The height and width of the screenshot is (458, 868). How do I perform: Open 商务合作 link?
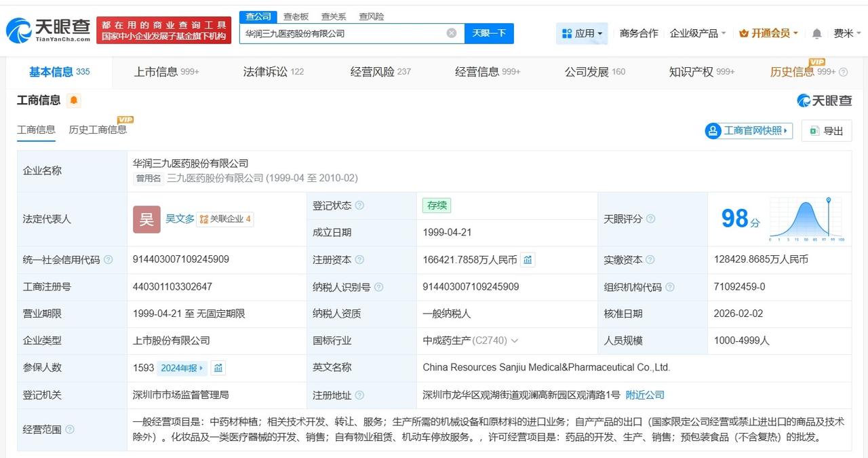(639, 33)
